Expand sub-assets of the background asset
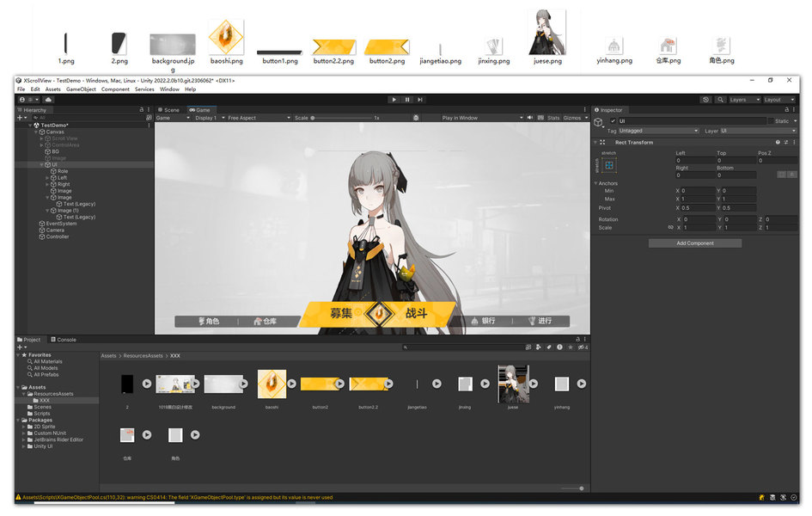Screen dimensions: 812x516 [x=243, y=384]
